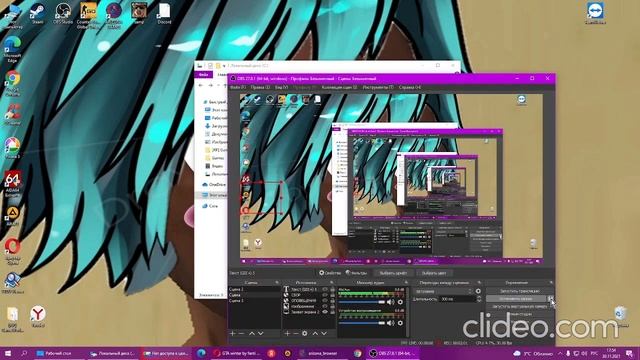
Task: Open the OBS Studio desktop shortcut
Action: pos(63,13)
